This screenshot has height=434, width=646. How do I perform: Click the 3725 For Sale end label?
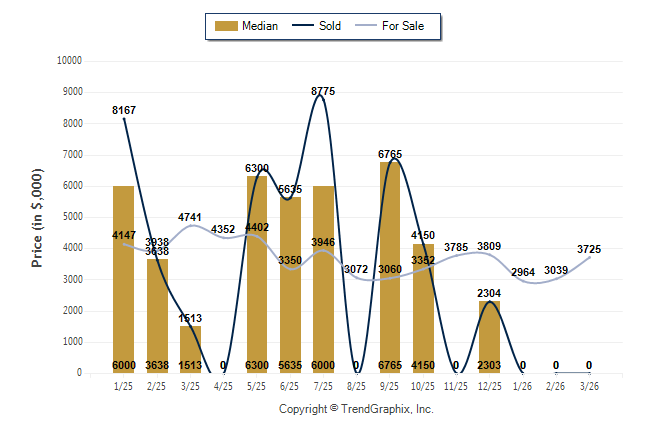click(590, 249)
